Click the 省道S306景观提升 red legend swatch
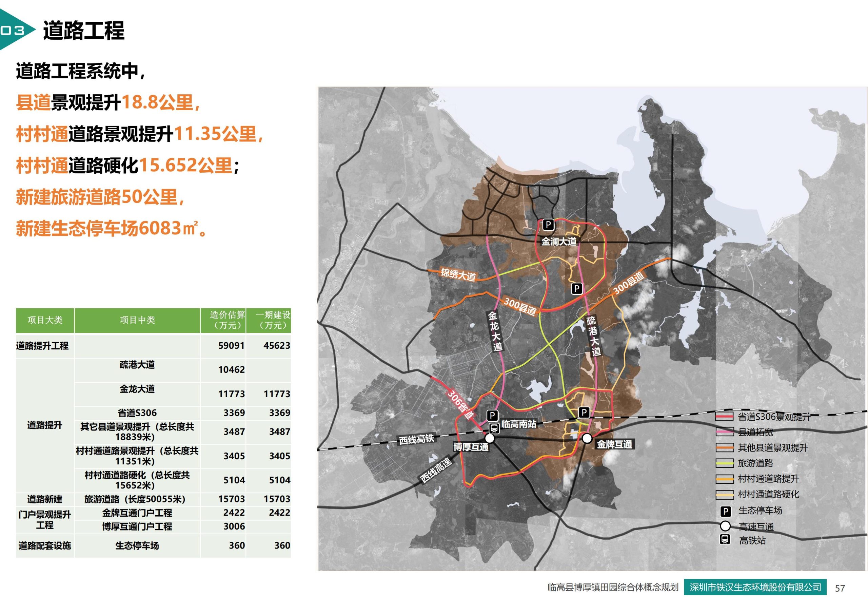This screenshot has width=868, height=614. click(x=724, y=417)
